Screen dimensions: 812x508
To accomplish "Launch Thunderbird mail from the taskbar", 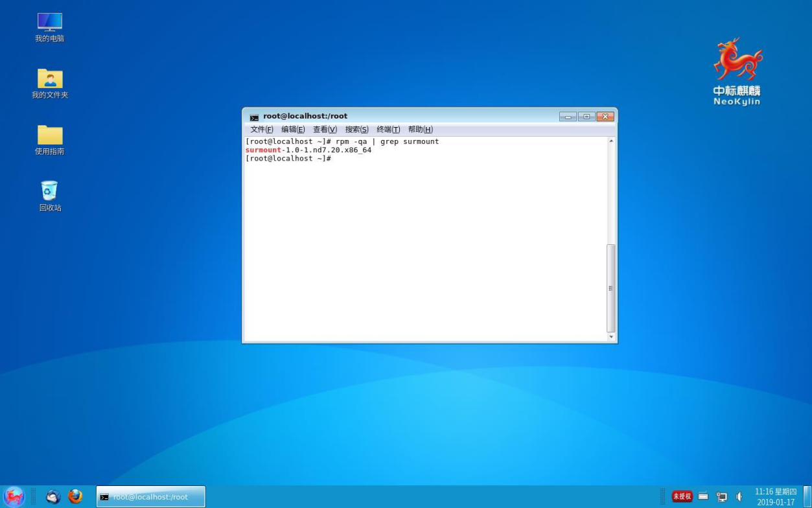I will pos(54,496).
